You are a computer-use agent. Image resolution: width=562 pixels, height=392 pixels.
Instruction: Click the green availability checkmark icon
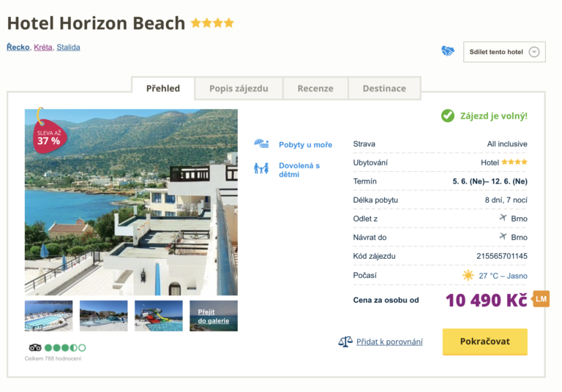pyautogui.click(x=448, y=116)
